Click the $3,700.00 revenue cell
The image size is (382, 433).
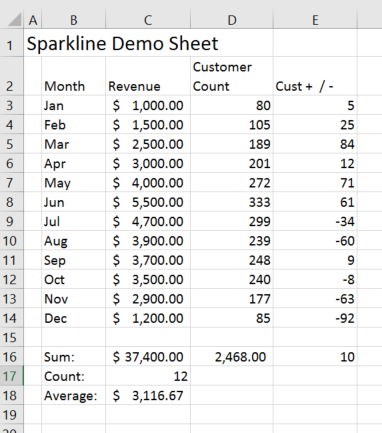(148, 260)
